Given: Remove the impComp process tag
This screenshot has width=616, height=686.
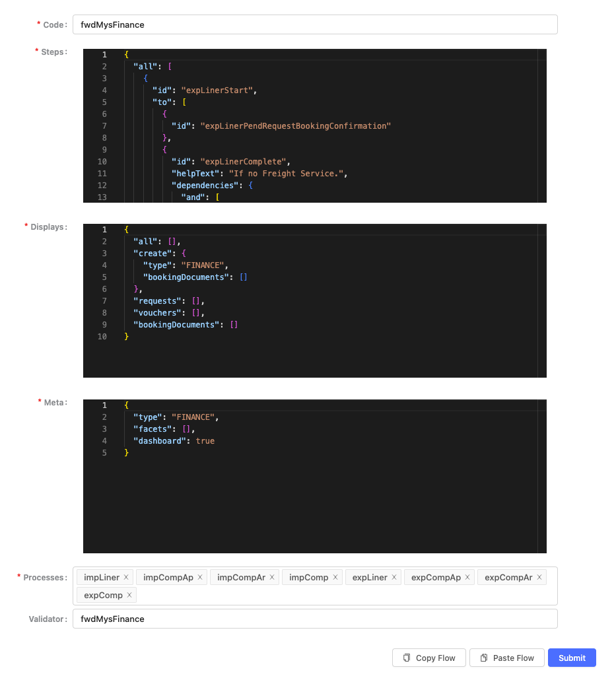Looking at the screenshot, I should pos(335,577).
